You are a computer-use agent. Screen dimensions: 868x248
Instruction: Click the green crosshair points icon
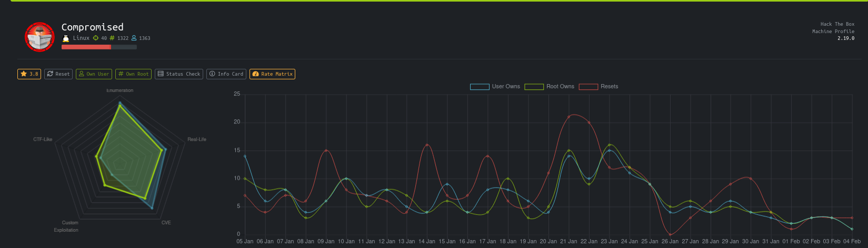point(96,38)
